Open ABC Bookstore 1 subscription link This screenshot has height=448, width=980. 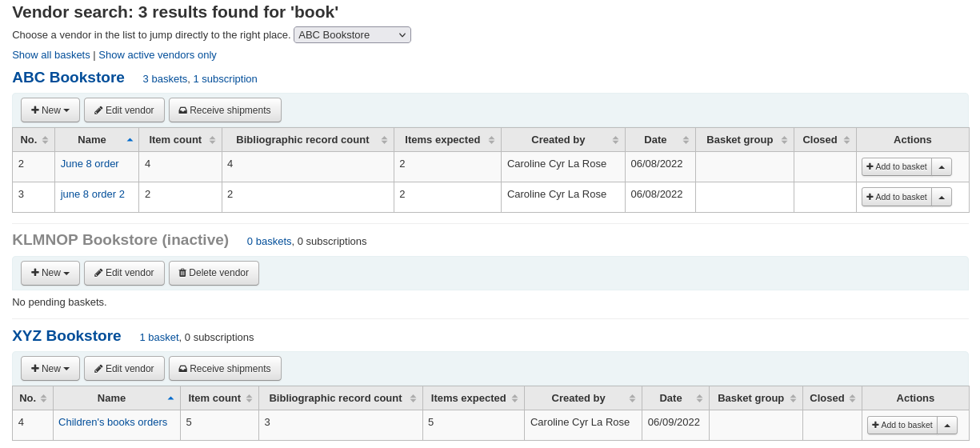(225, 79)
